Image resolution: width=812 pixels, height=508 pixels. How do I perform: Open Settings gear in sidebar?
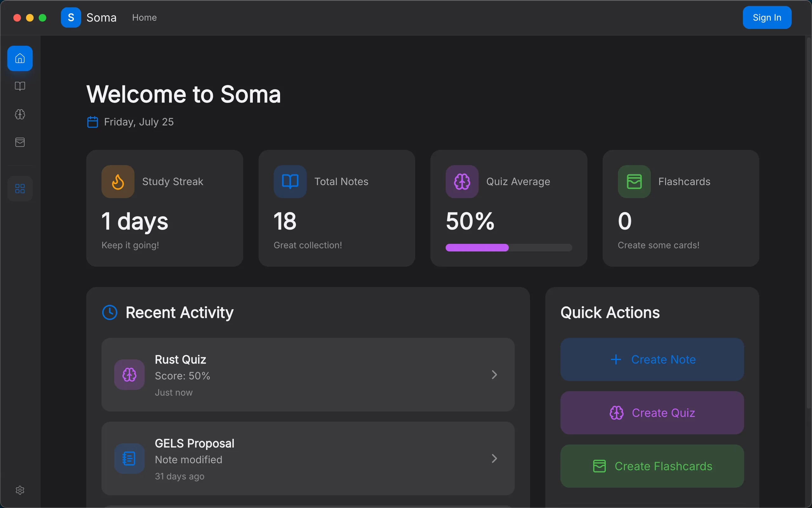coord(20,490)
